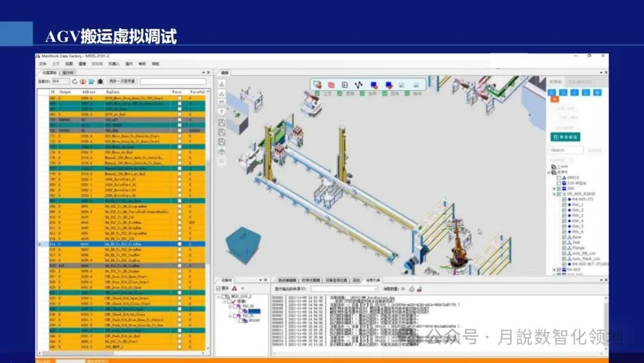Open the 视图 menu
644x363 pixels.
(69, 64)
